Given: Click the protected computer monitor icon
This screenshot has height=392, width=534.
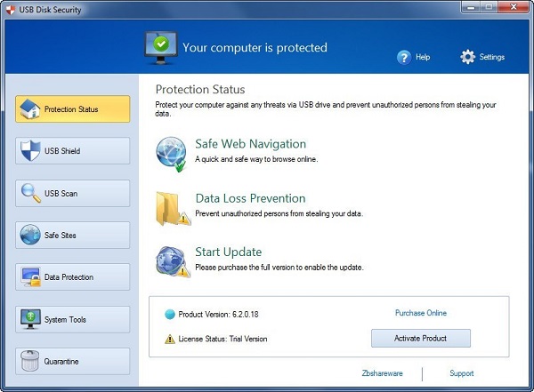Looking at the screenshot, I should click(x=161, y=48).
